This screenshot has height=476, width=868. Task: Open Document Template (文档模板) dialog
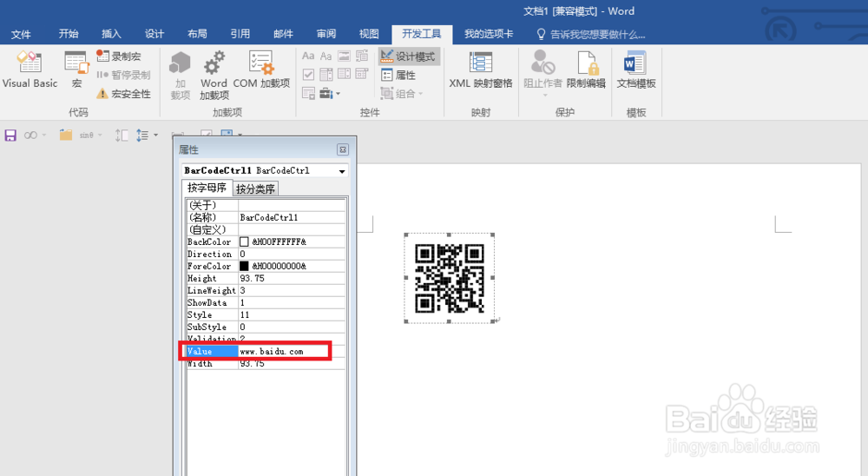click(635, 69)
